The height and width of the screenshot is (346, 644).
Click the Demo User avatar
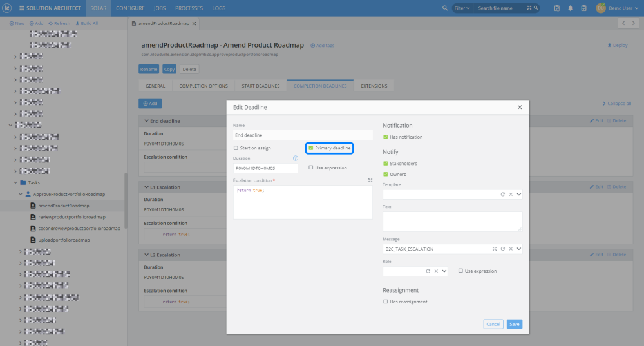click(x=600, y=8)
